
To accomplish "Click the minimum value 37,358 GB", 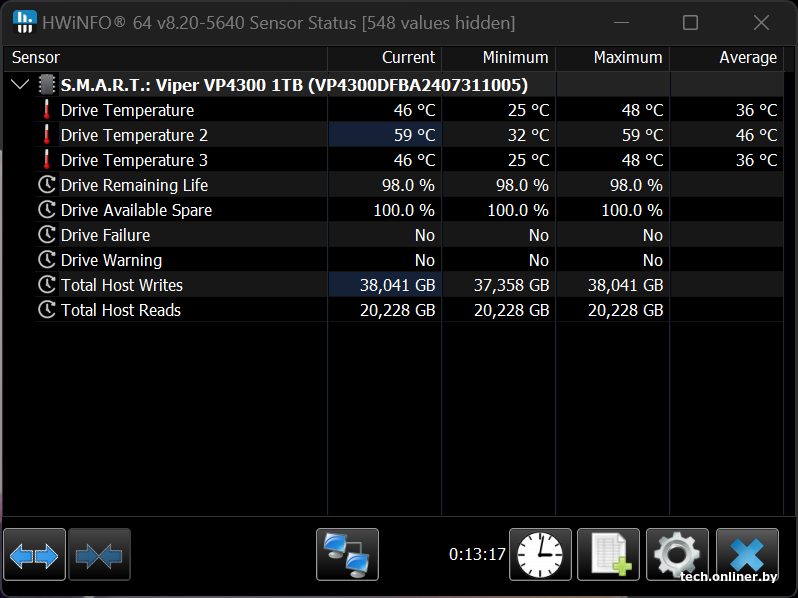I will click(511, 285).
